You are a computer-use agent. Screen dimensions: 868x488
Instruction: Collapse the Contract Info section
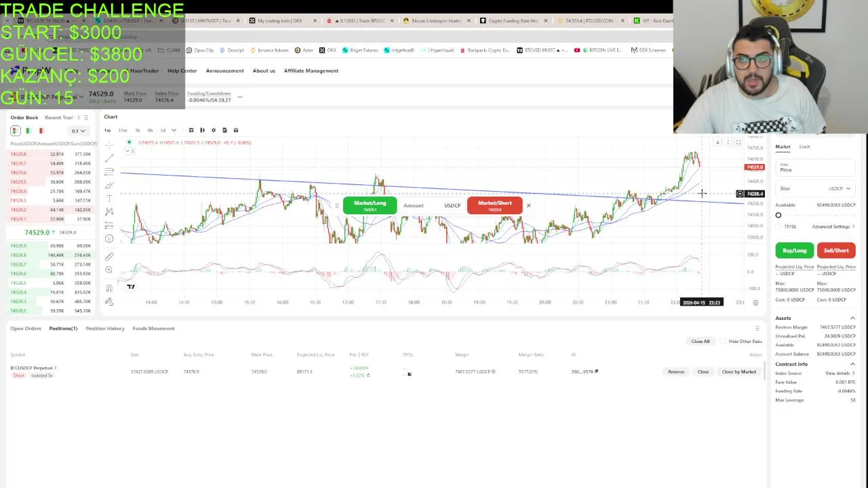(852, 364)
